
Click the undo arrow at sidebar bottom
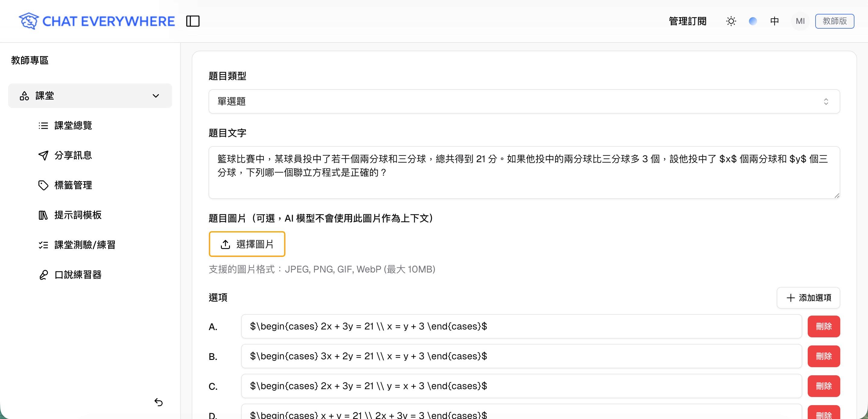(159, 402)
